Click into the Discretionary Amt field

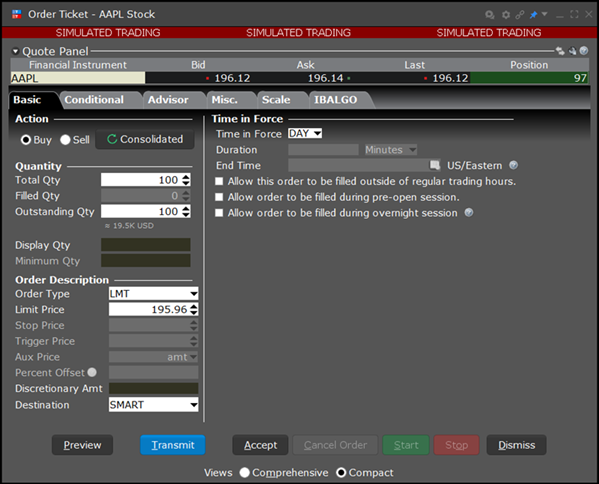pyautogui.click(x=153, y=388)
